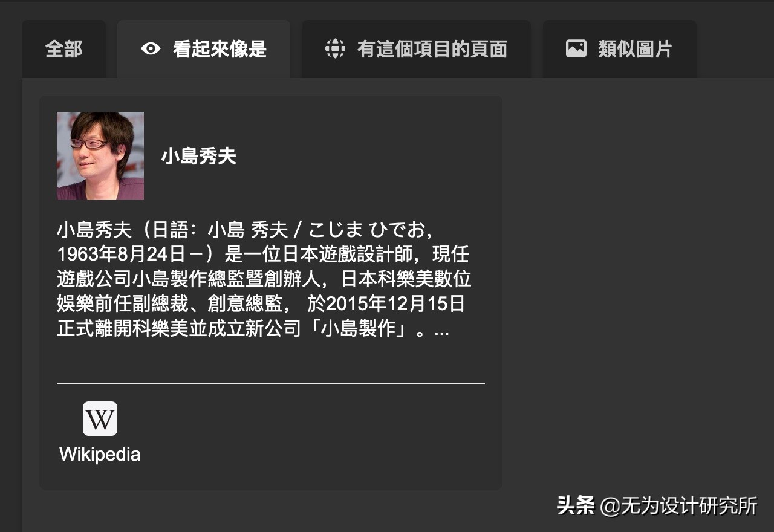Click the @无为设计研究所 watermark handle
Screen dimensions: 774x532
pos(678,505)
